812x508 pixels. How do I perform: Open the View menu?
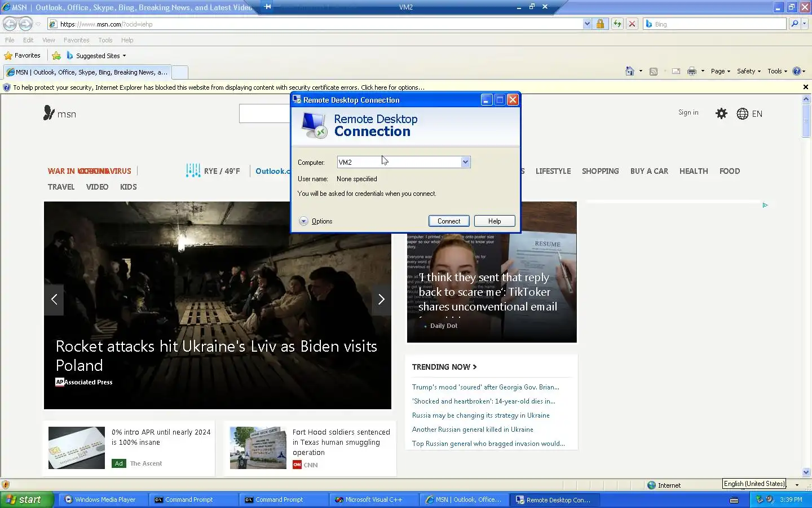pyautogui.click(x=48, y=40)
